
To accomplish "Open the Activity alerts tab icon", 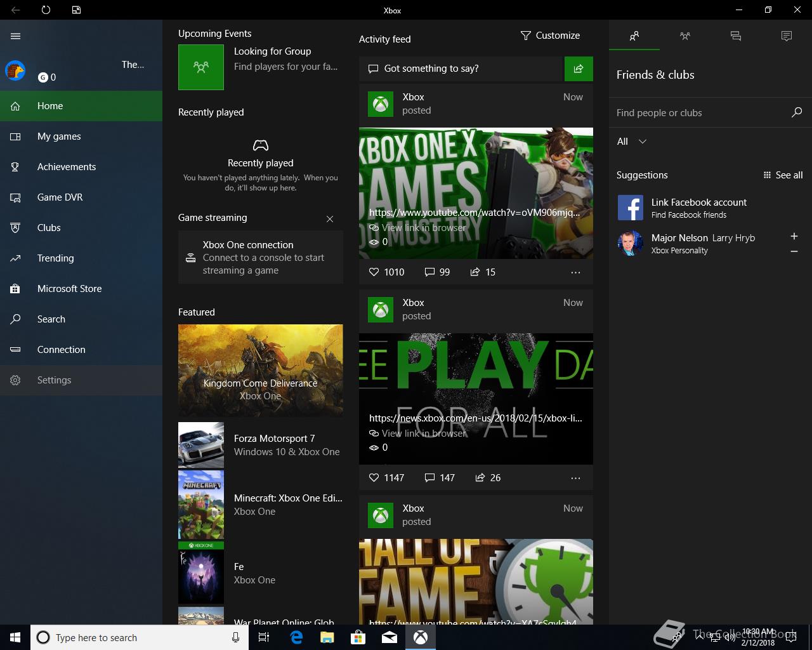I will (787, 36).
